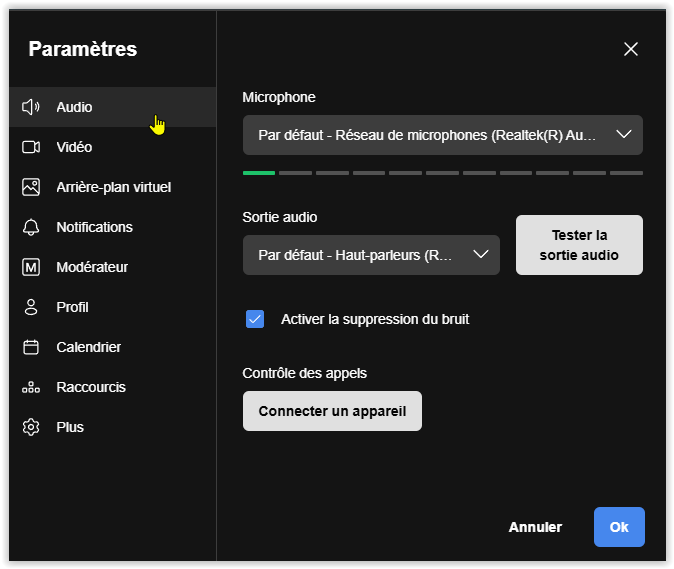
Task: Click the Calendrier calendar icon
Action: [31, 347]
